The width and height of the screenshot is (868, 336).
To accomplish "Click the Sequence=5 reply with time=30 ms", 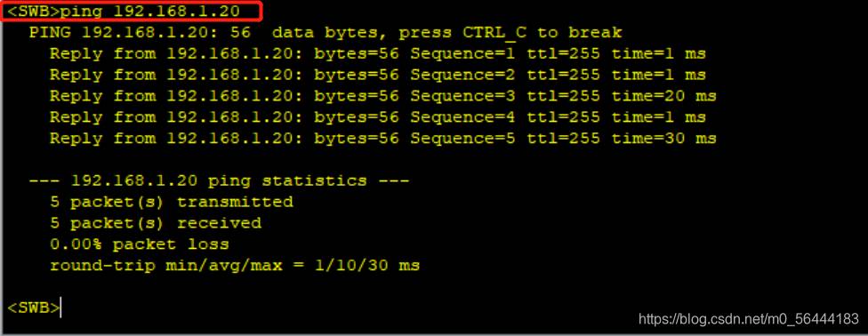I will [x=383, y=138].
